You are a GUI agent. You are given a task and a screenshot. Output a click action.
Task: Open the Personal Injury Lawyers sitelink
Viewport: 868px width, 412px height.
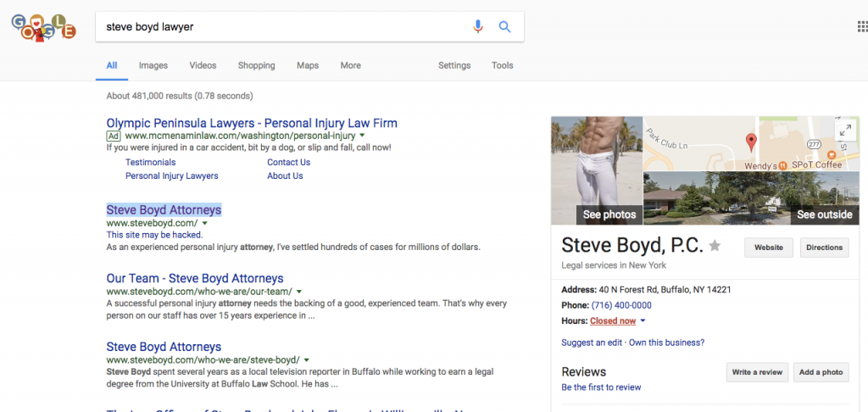[x=171, y=175]
